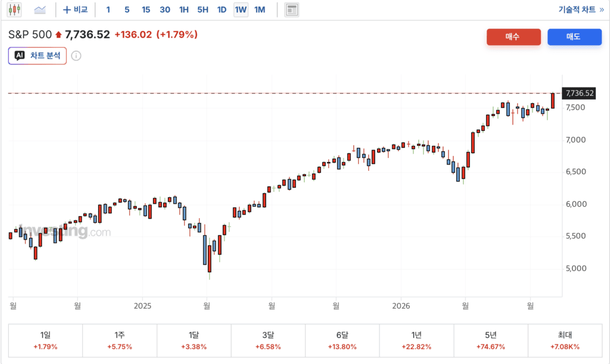The width and height of the screenshot is (610, 364).
Task: Select the 30 minute interval
Action: (x=165, y=10)
